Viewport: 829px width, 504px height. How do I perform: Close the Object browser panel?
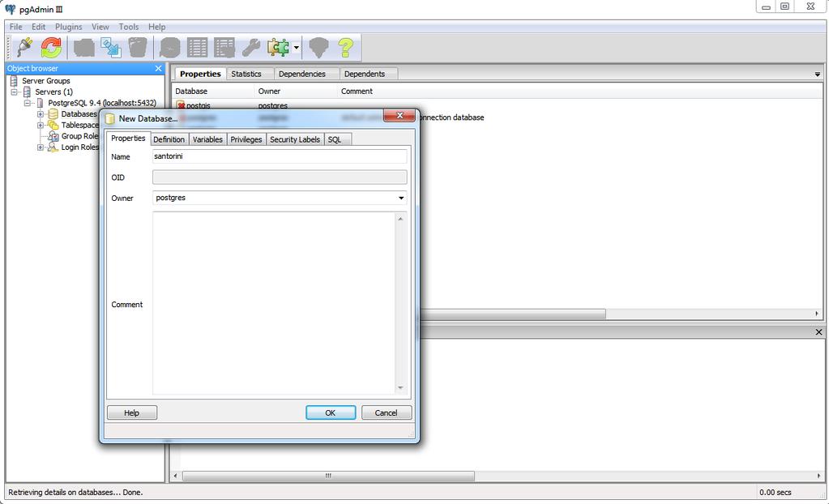(x=158, y=68)
